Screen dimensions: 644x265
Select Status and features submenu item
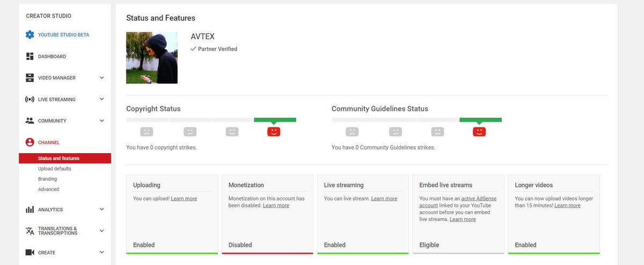(x=65, y=159)
